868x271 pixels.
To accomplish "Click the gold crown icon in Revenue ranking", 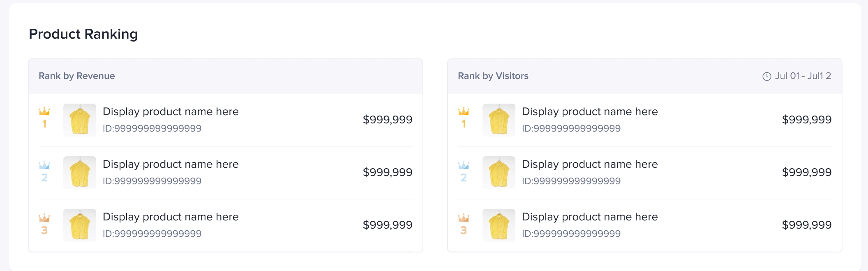I will 44,111.
